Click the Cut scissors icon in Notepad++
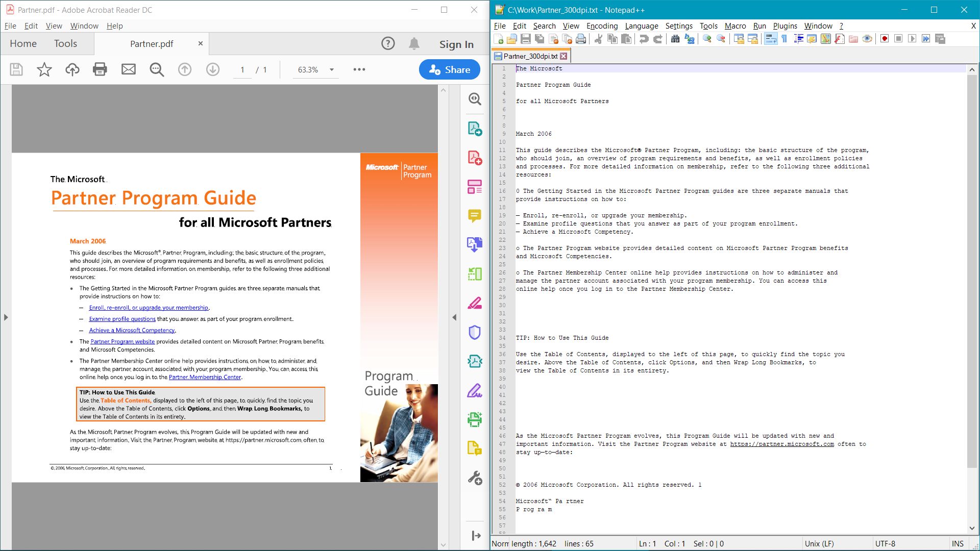The image size is (980, 551). (599, 39)
